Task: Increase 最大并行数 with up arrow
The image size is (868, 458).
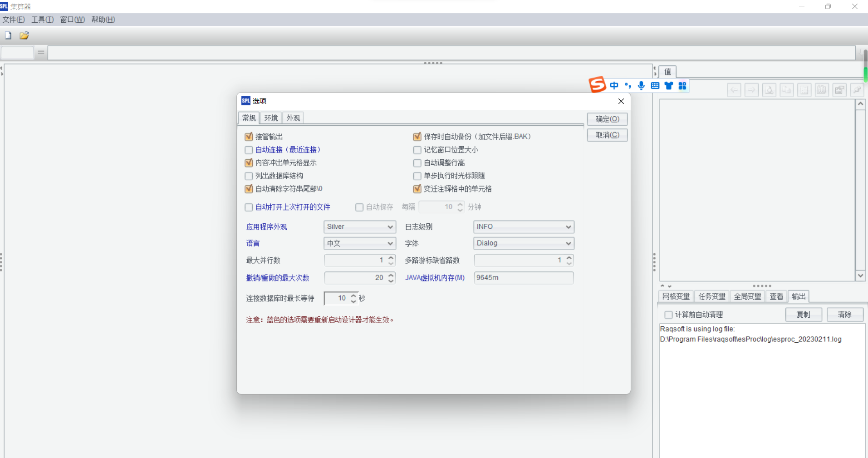Action: pyautogui.click(x=391, y=257)
